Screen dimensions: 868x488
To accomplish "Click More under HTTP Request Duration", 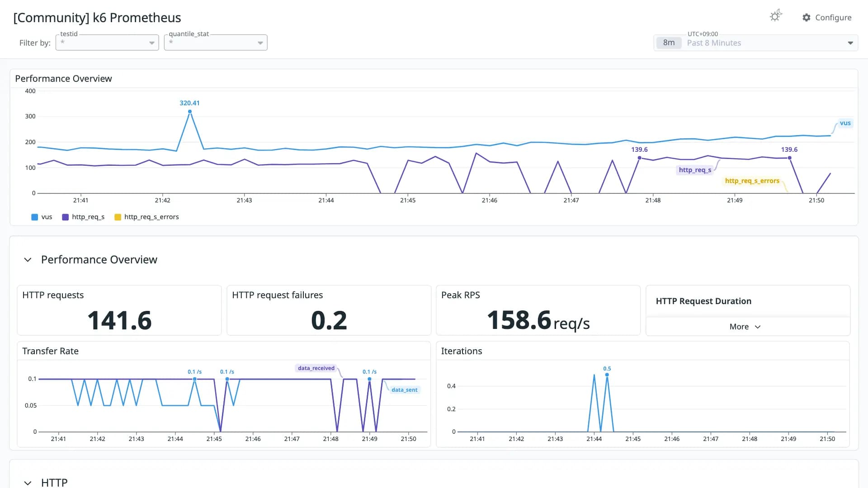I will point(745,327).
